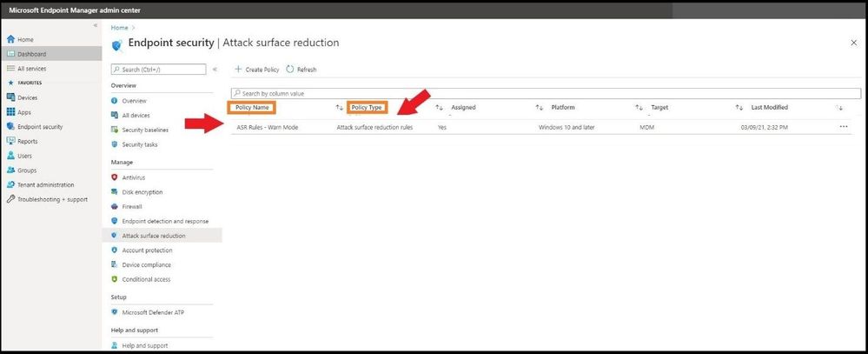
Task: Click the 'Yes' assigned cell
Action: click(441, 127)
